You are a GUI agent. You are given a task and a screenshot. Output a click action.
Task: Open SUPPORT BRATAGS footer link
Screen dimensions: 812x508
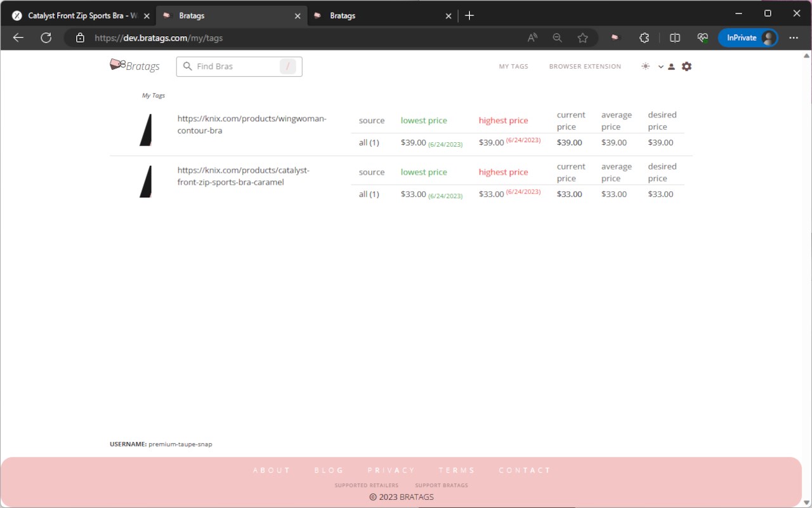click(x=442, y=486)
